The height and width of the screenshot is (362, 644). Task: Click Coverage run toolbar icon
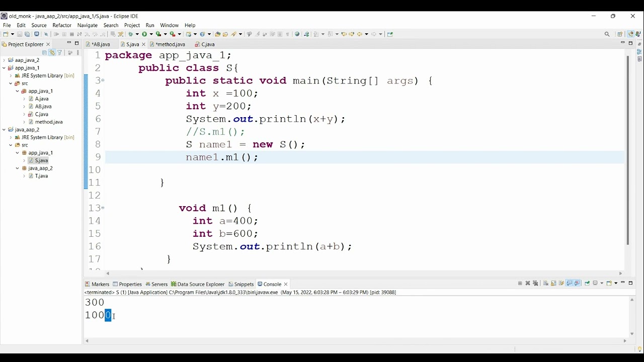coord(158,34)
